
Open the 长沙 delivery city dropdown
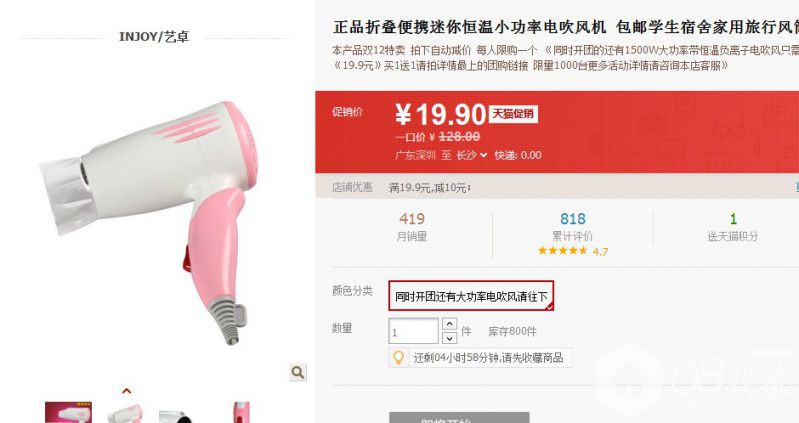[471, 155]
